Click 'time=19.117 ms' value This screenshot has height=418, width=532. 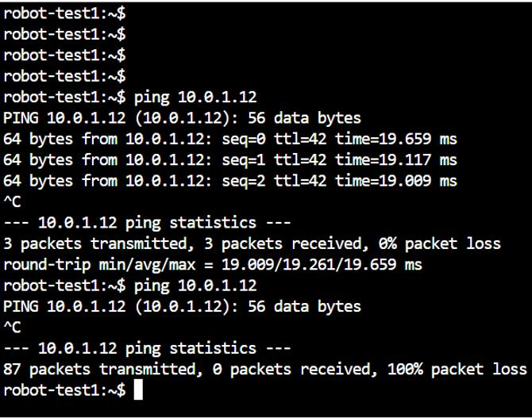click(x=396, y=160)
